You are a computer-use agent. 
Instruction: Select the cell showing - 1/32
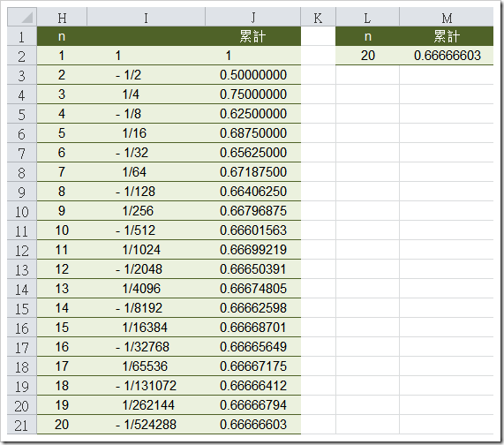pyautogui.click(x=146, y=153)
